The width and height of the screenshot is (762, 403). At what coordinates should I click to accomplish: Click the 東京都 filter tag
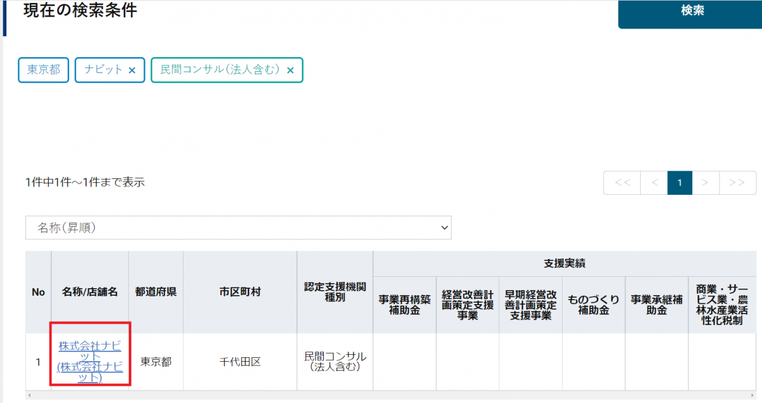tap(44, 70)
